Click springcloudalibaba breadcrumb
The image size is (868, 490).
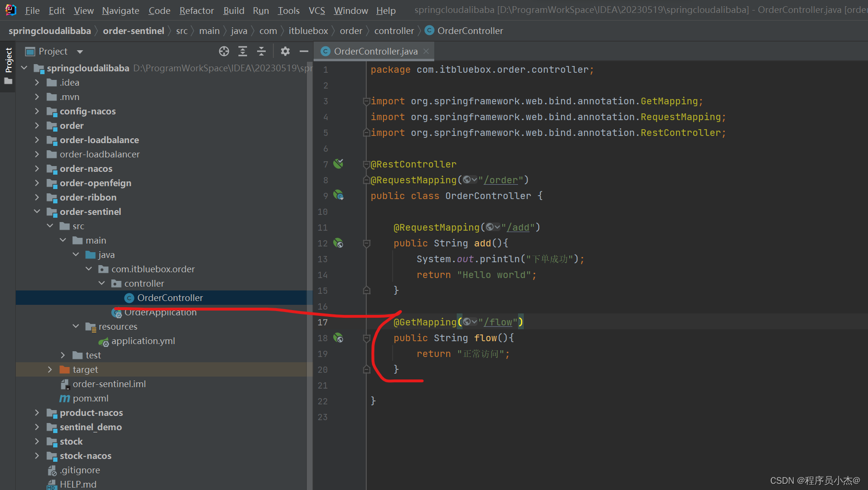click(x=50, y=31)
